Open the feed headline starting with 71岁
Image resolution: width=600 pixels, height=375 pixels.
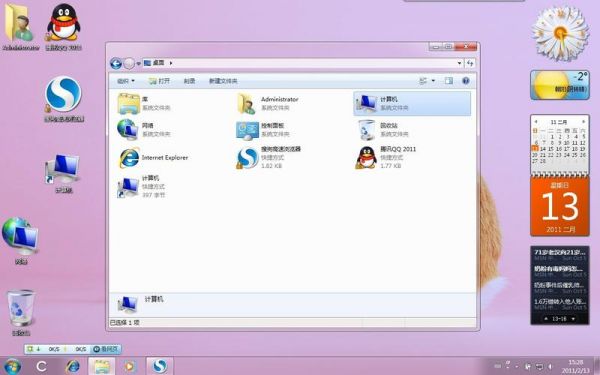[x=559, y=252]
